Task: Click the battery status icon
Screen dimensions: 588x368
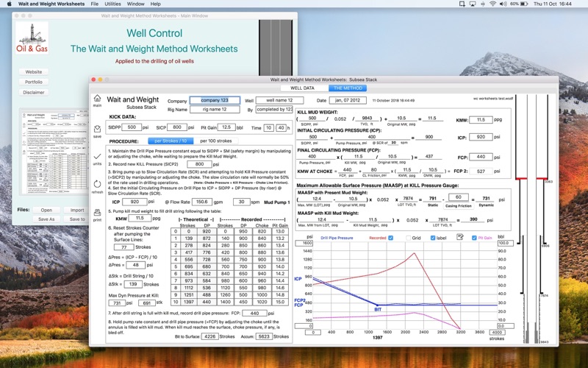Action: click(x=524, y=4)
